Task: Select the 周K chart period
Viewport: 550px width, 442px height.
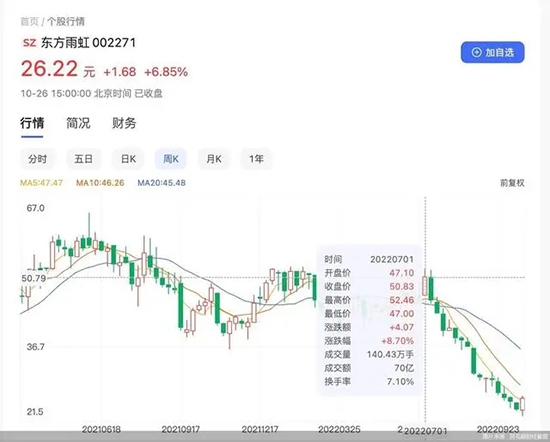Action: (171, 159)
